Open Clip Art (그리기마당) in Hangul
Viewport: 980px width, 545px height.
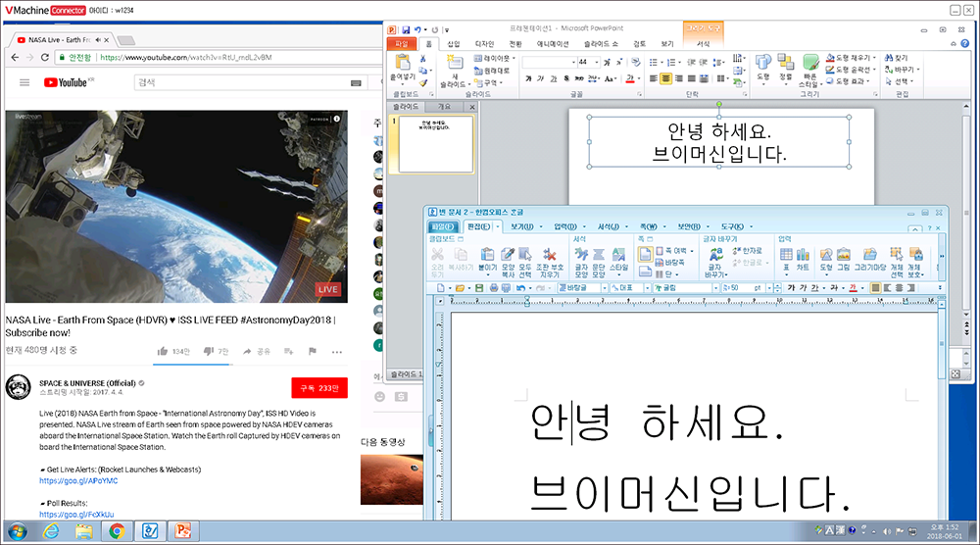870,259
